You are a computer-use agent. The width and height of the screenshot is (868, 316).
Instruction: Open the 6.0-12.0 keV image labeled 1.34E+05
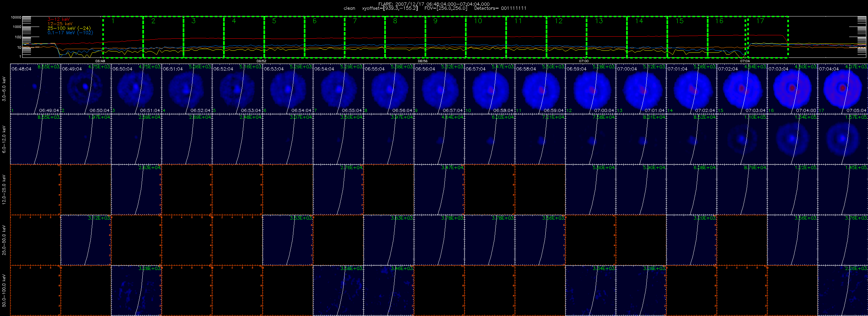tap(792, 139)
